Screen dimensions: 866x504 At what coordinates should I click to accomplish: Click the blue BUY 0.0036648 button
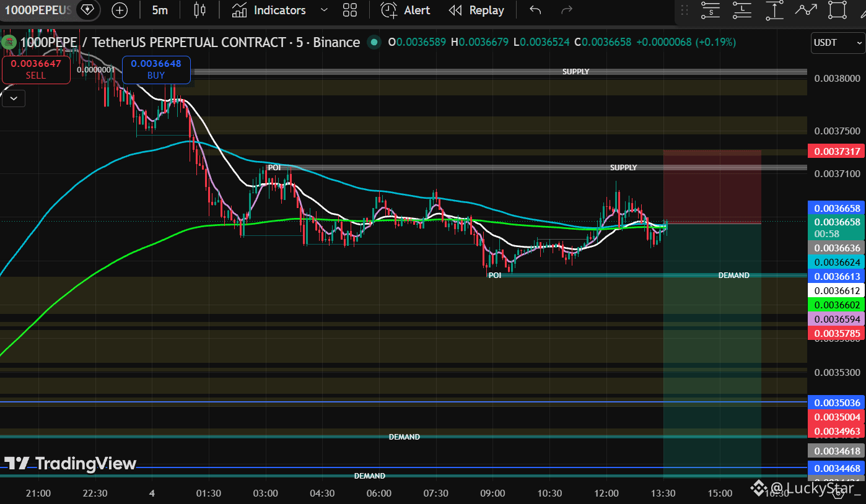coord(156,69)
